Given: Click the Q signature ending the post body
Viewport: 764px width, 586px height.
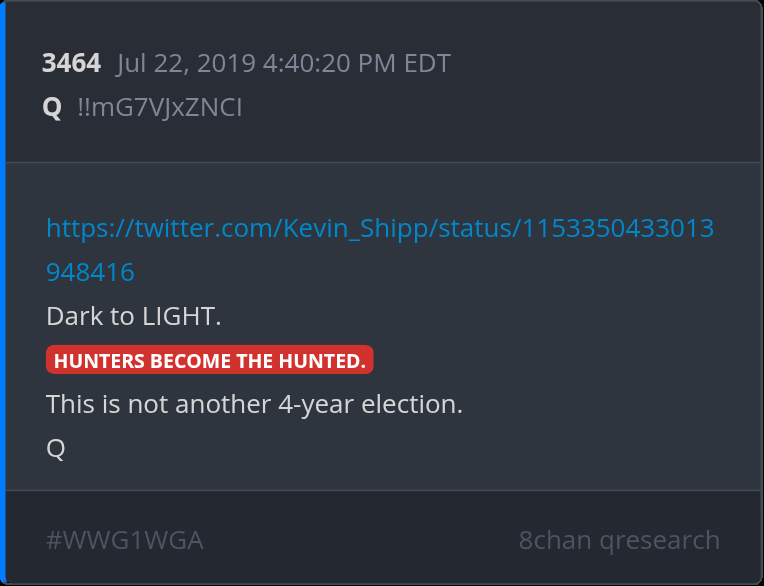Looking at the screenshot, I should click(x=56, y=449).
